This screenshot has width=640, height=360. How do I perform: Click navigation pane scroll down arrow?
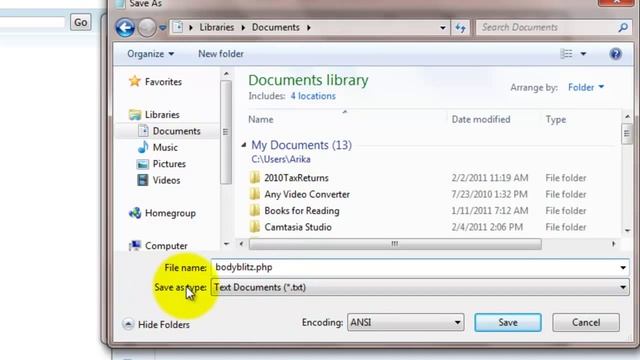click(x=226, y=244)
